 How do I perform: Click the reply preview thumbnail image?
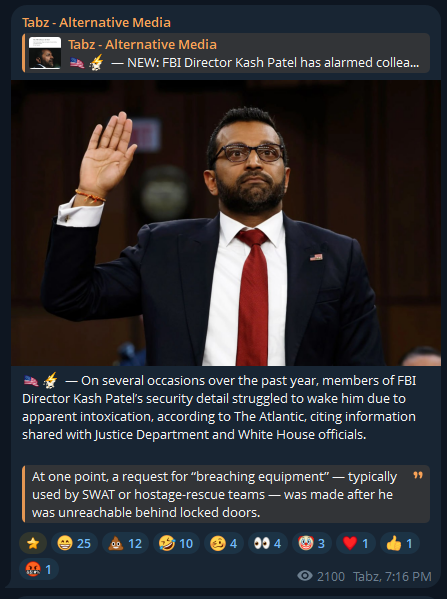coord(45,53)
